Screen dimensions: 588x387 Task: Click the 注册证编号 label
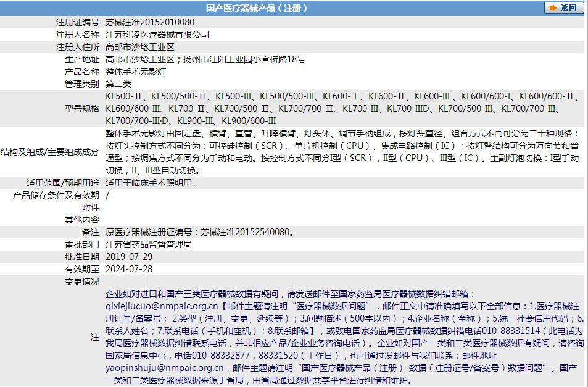pyautogui.click(x=78, y=22)
